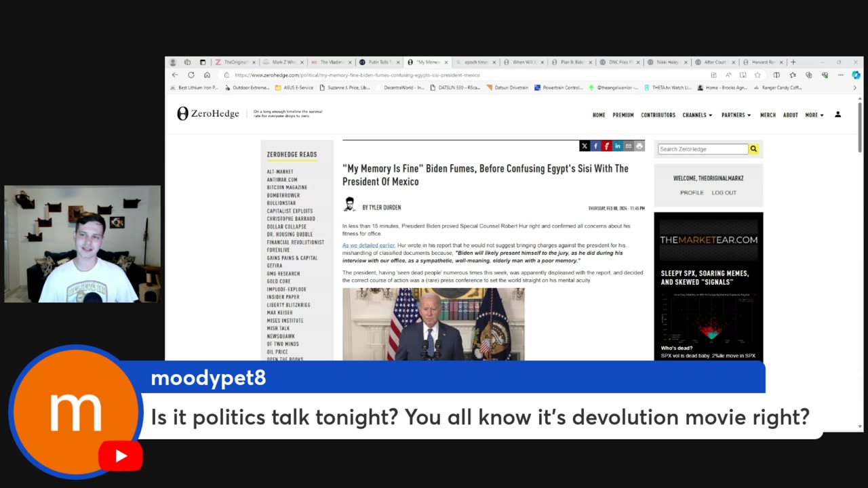868x488 pixels.
Task: Activate read aloud icon
Action: pyautogui.click(x=728, y=75)
